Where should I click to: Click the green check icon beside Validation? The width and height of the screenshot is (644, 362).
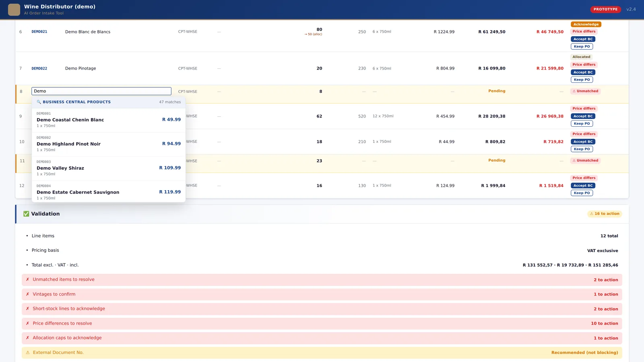tap(26, 214)
